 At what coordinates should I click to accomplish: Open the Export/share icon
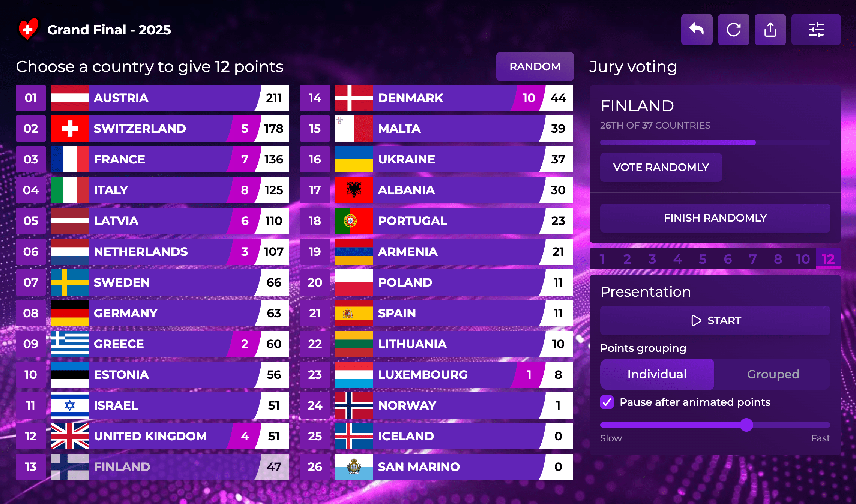point(770,29)
